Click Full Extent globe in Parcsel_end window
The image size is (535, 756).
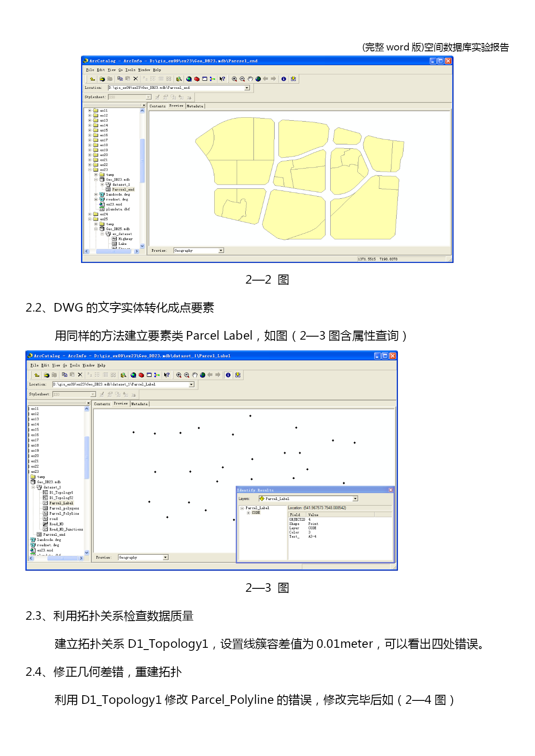(x=258, y=79)
